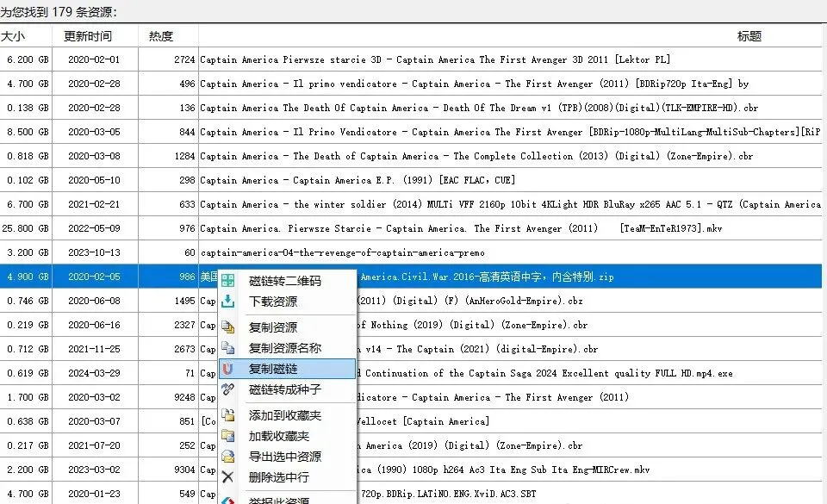827x504 pixels.
Task: Click the copy icon beside 复制资源
Action: pos(227,327)
